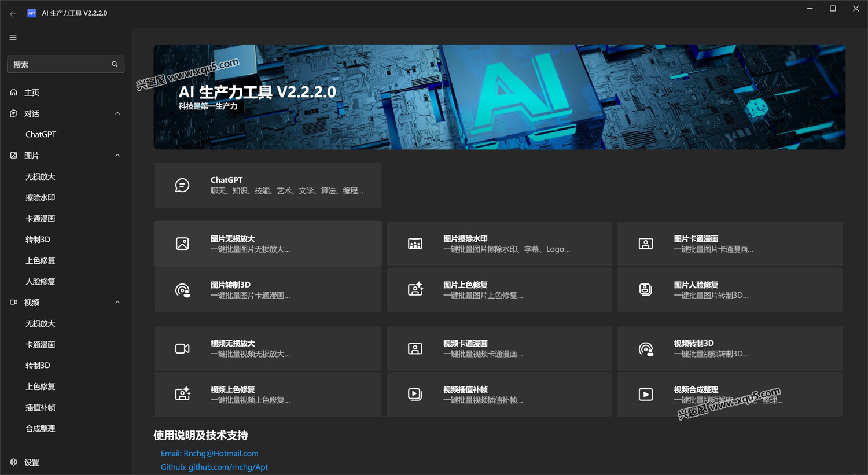Viewport: 868px width, 475px height.
Task: Click the 视频合成整理 play icon
Action: [646, 395]
